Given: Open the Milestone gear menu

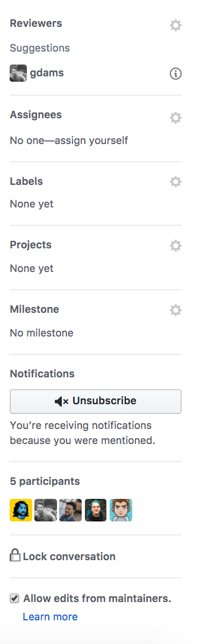Looking at the screenshot, I should (x=176, y=310).
